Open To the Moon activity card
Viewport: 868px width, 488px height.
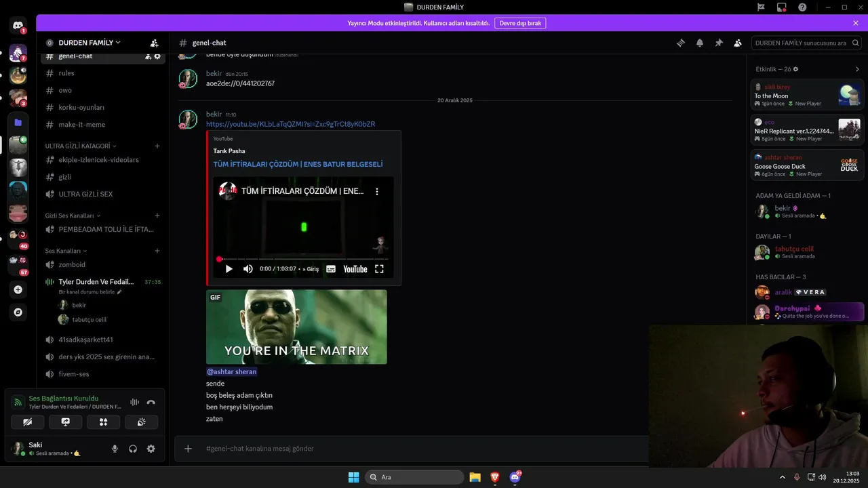pyautogui.click(x=807, y=95)
